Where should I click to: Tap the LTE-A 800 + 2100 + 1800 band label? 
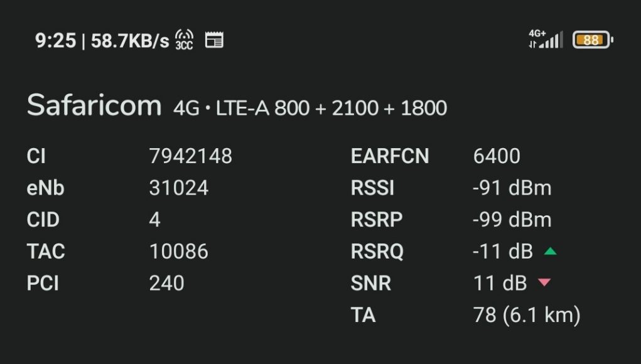pyautogui.click(x=331, y=109)
